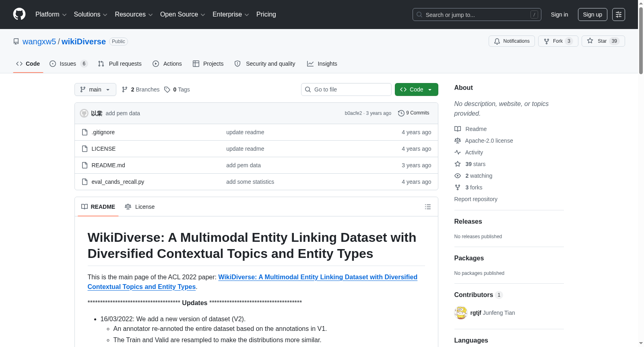Image resolution: width=644 pixels, height=347 pixels.
Task: View the Insights tab
Action: 322,64
